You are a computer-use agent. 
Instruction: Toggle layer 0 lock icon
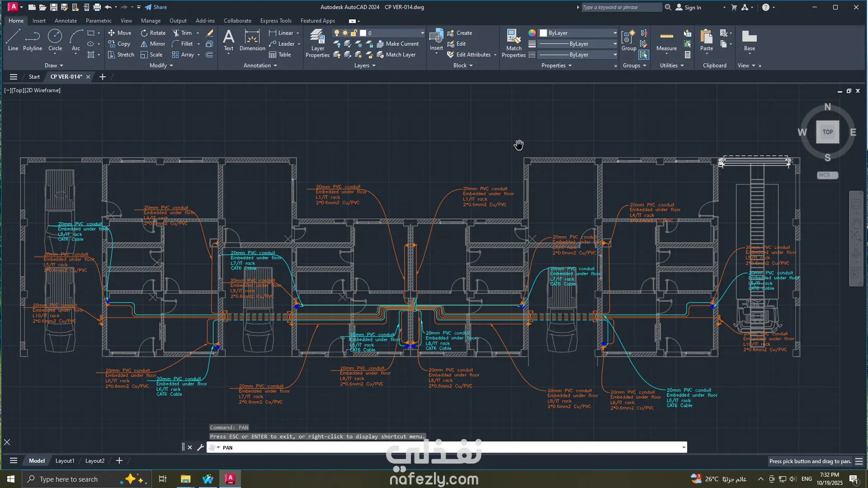(x=354, y=33)
